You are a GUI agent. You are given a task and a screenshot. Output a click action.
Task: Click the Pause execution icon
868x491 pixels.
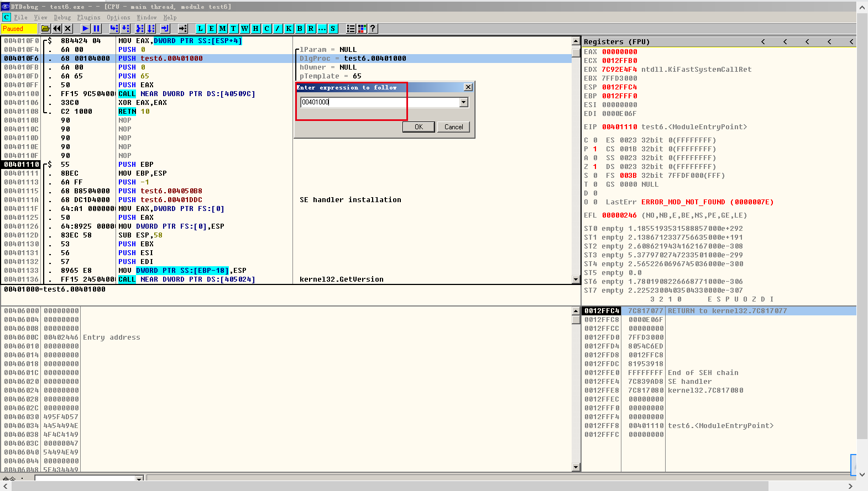click(x=97, y=29)
